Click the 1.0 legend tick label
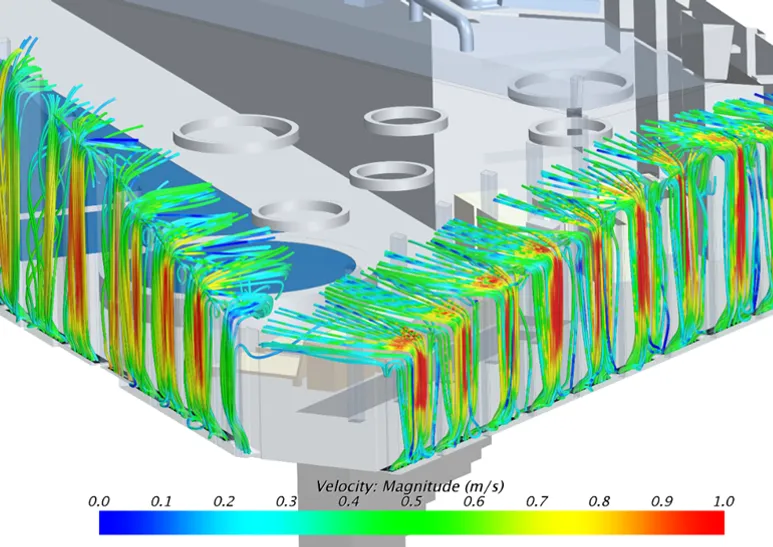Viewport: 773px width, 547px height. (724, 501)
